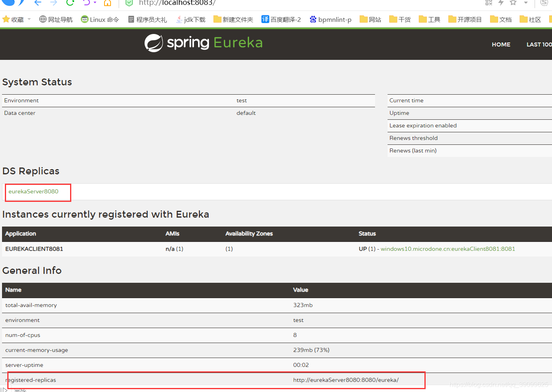Click the total-avail-memory row name
552x392 pixels.
pos(31,305)
